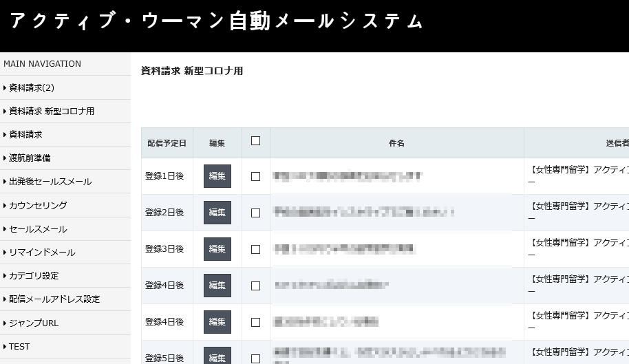This screenshot has width=629, height=364.
Task: Toggle the select-all checkbox in table header
Action: point(256,141)
